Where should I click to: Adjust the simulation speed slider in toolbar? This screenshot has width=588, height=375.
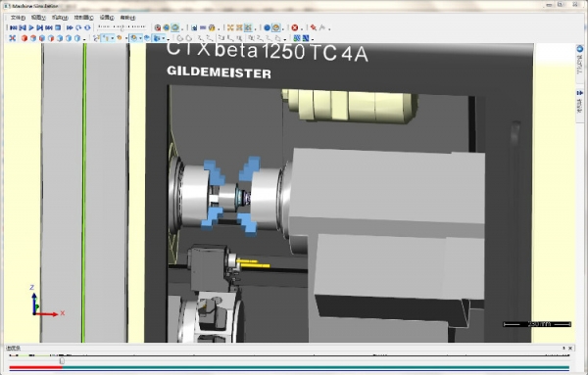click(122, 27)
